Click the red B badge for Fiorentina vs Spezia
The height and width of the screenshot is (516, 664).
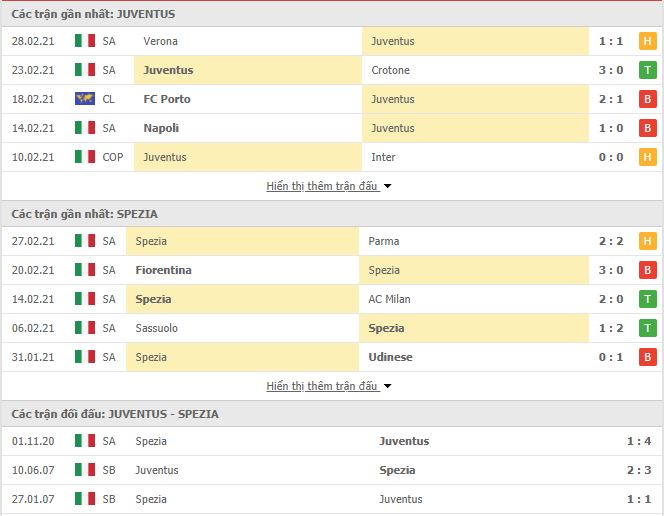[647, 270]
